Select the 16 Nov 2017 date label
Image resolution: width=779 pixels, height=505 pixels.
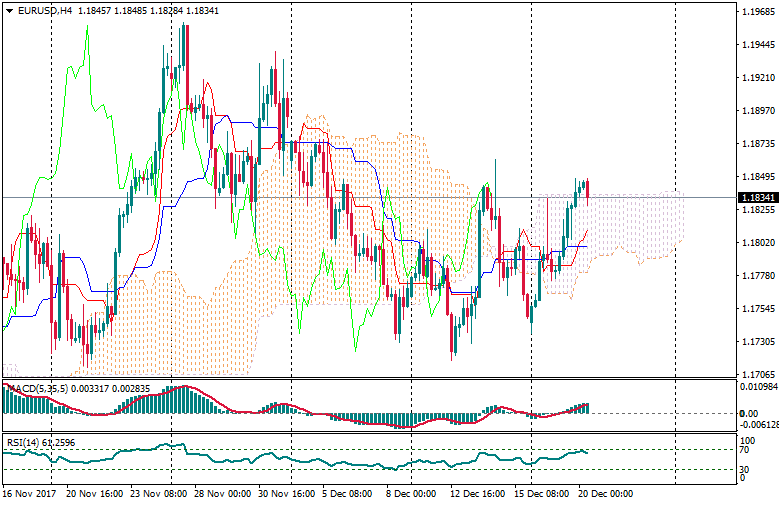click(32, 494)
